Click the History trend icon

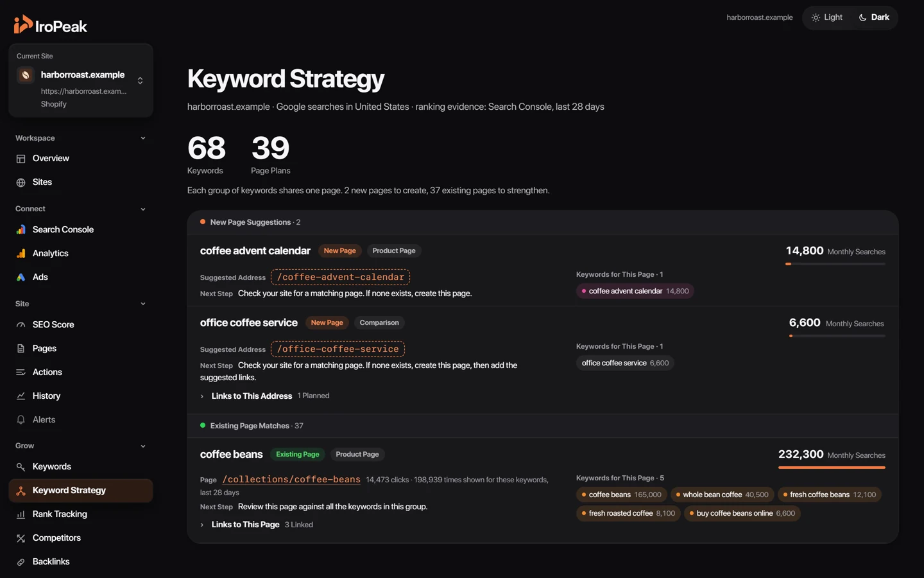click(21, 396)
